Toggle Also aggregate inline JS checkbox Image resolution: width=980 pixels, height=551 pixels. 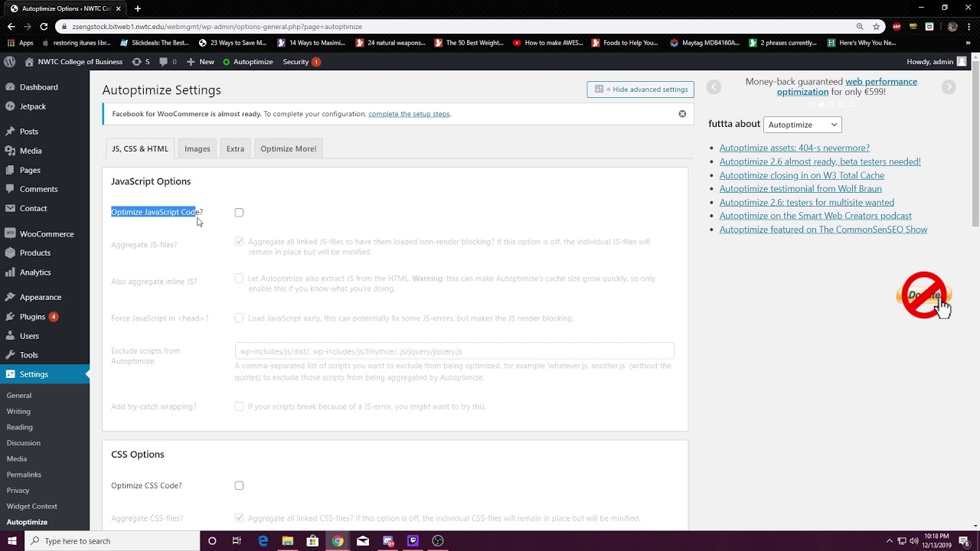[x=239, y=279]
